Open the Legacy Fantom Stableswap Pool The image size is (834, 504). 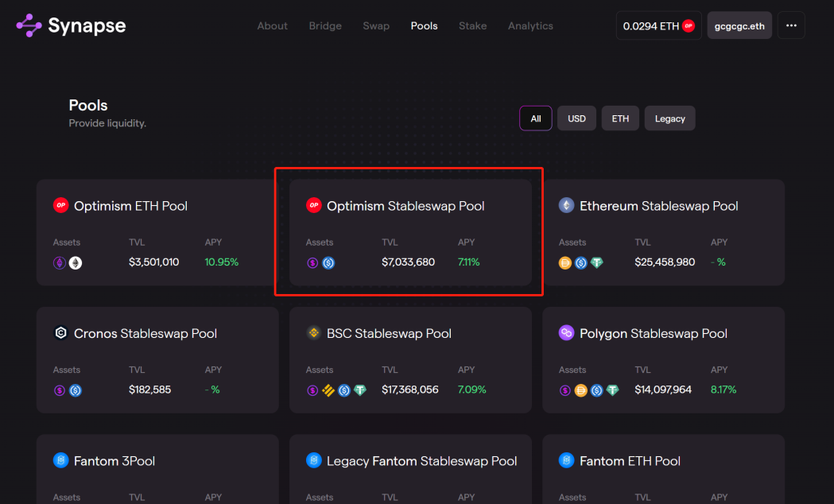[x=421, y=461]
